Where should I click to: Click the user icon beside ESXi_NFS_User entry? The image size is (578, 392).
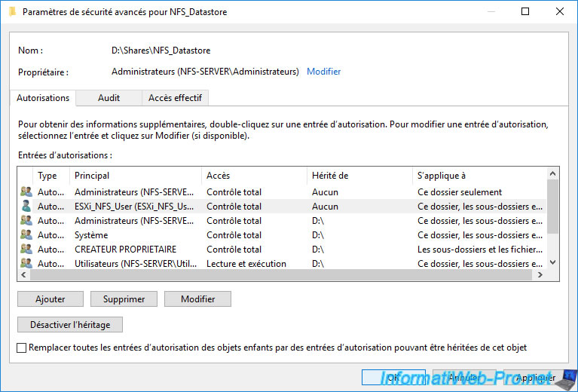click(x=26, y=207)
